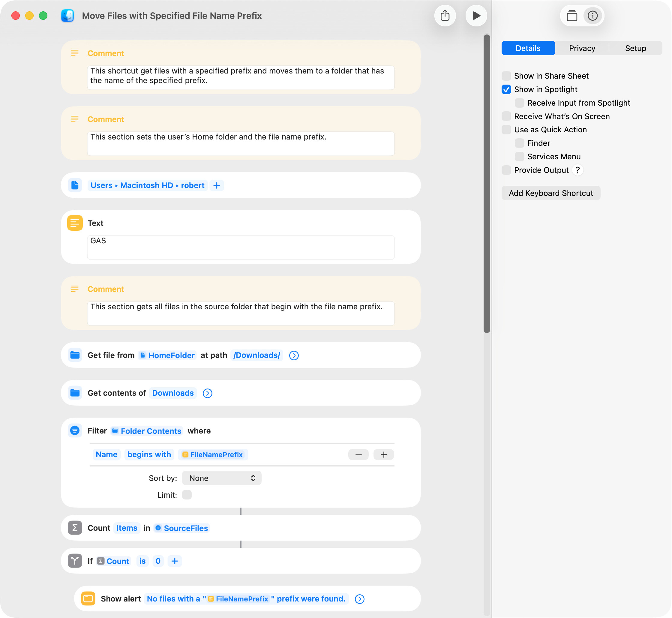Click the GAS text input field

pos(241,247)
